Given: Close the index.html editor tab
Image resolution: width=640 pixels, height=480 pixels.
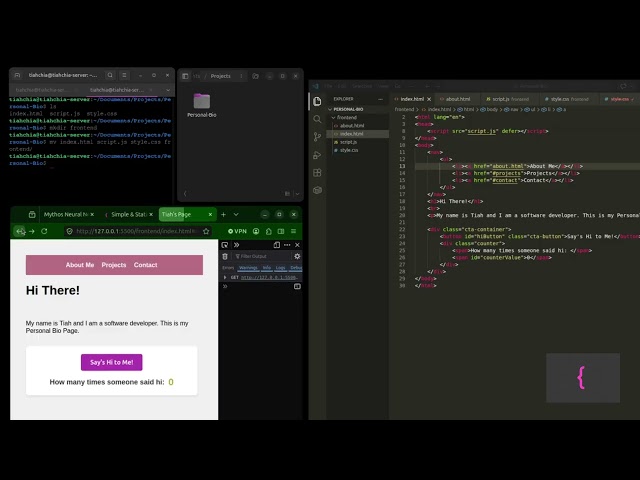Looking at the screenshot, I should coord(429,99).
